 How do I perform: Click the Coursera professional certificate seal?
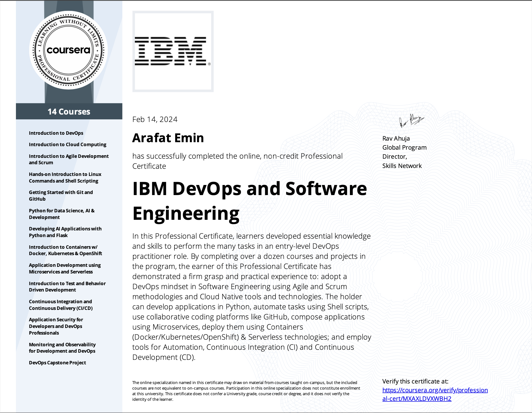(68, 50)
